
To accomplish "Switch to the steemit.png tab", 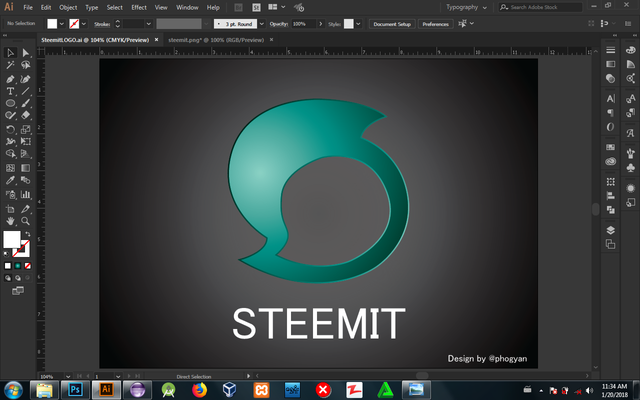I will 215,40.
